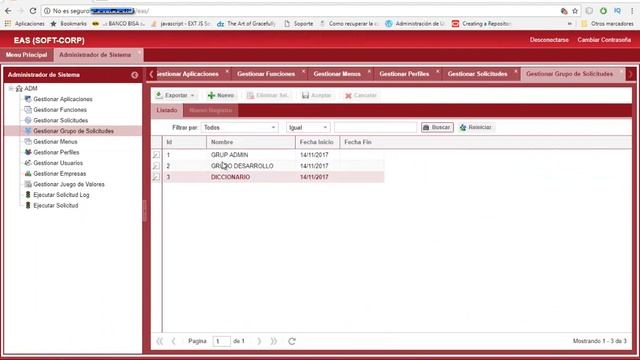
Task: Go to last page of the grid
Action: point(273,341)
